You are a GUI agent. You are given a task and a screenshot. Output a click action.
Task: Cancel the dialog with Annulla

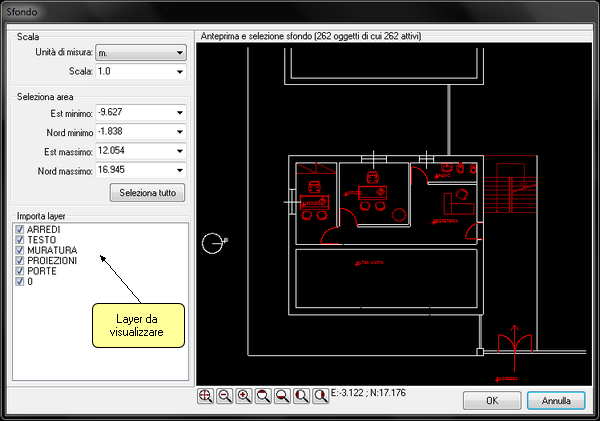click(556, 400)
